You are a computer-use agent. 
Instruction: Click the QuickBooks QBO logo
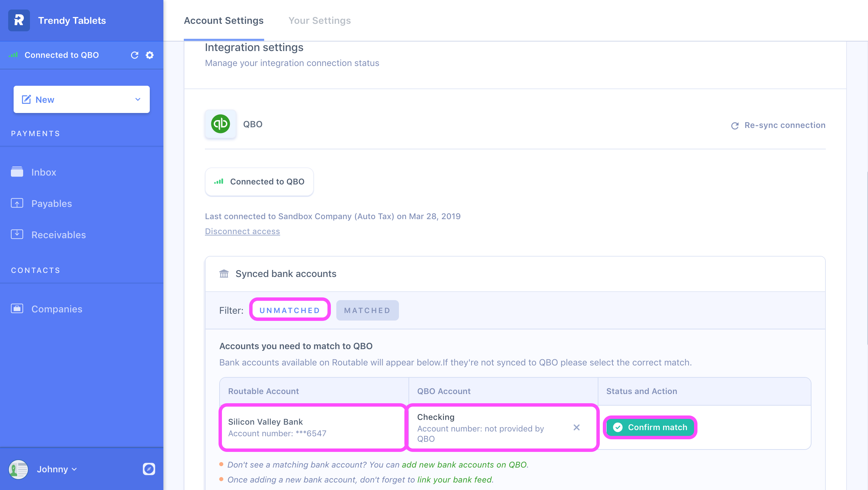click(221, 124)
